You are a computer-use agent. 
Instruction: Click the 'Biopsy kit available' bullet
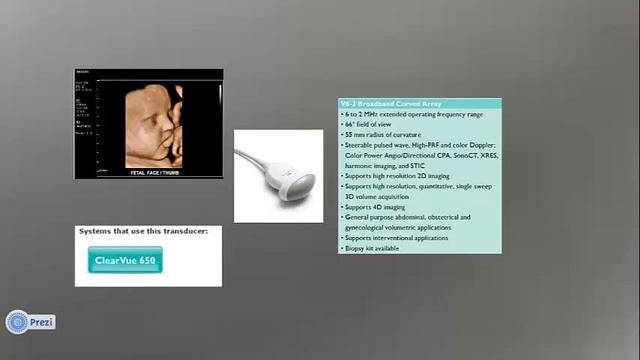[372, 248]
